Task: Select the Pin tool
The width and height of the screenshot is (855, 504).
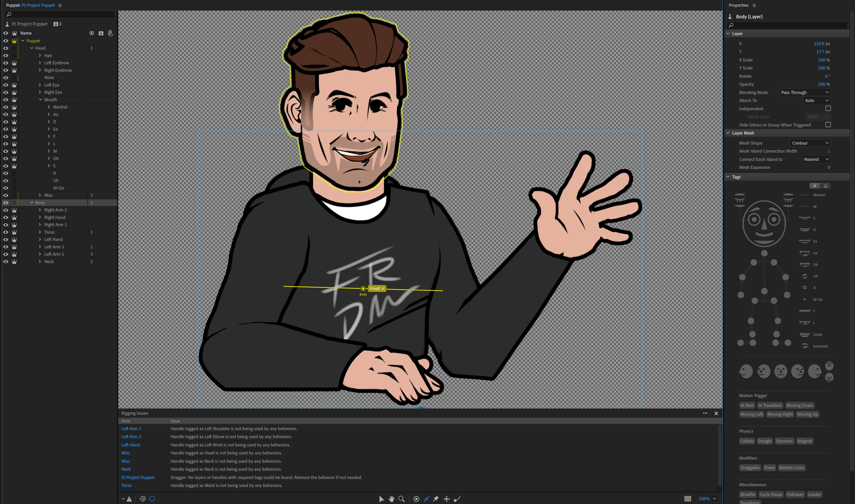Action: pyautogui.click(x=436, y=499)
